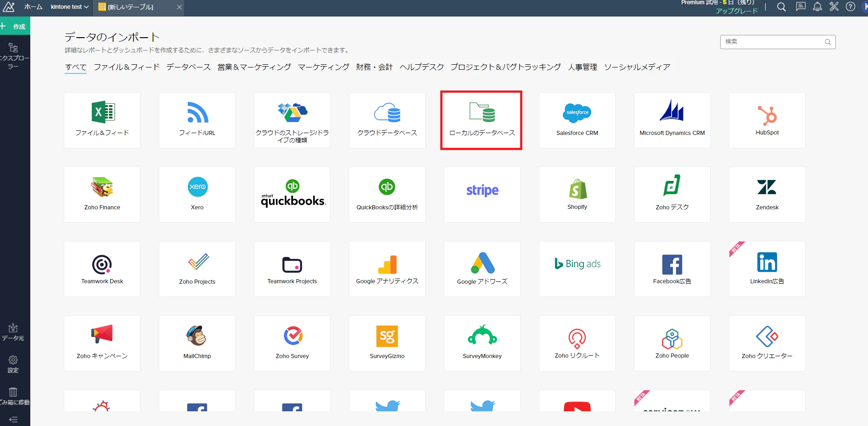Select the Google アドワーズ connector
This screenshot has height=426, width=868.
click(482, 269)
